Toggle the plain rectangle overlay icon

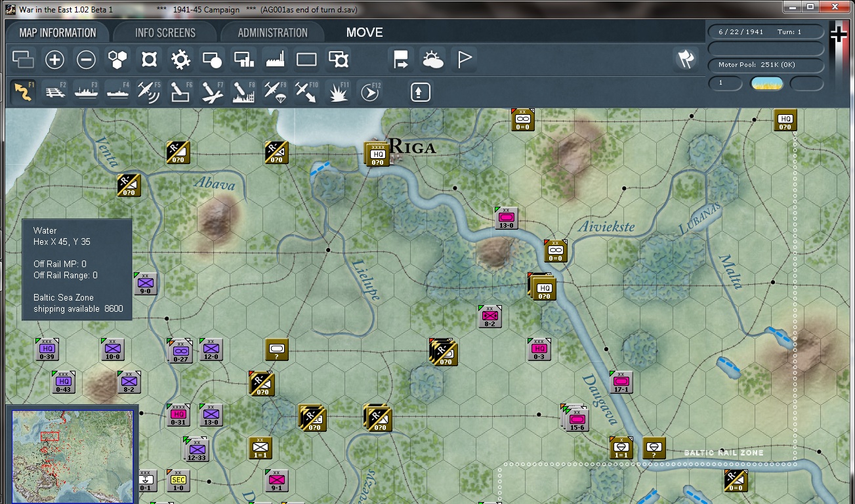pos(306,60)
